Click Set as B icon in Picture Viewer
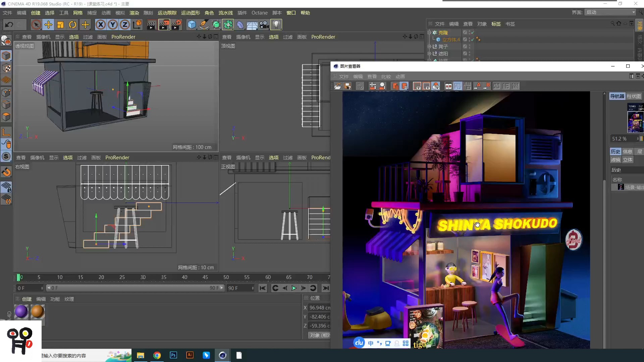Image resolution: width=644 pixels, height=362 pixels. 487,86
